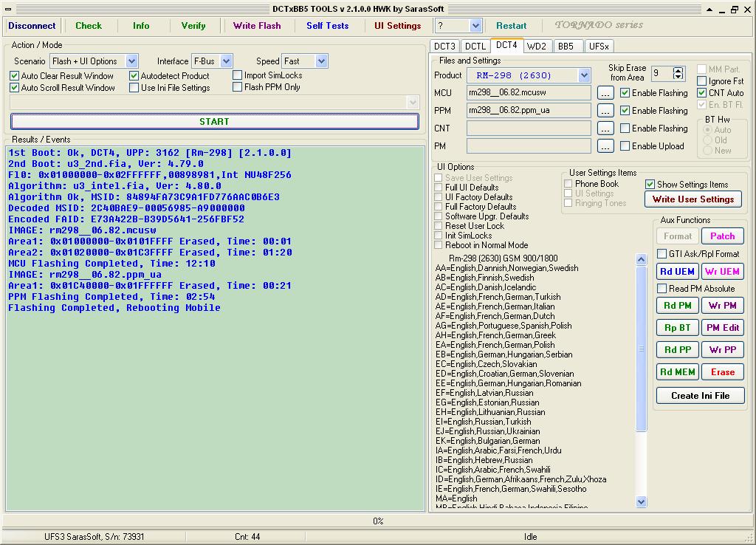Switch to the BB5 tab
756x545 pixels.
[x=566, y=47]
